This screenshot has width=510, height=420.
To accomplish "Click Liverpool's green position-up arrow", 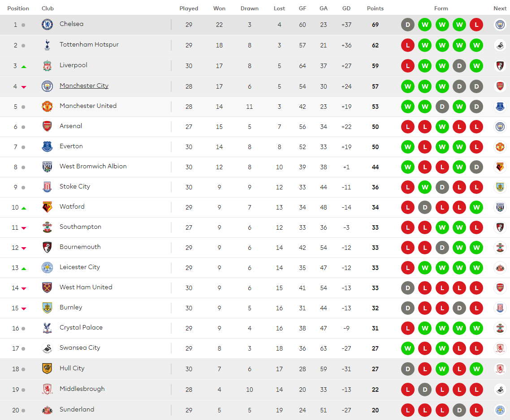I will (x=24, y=67).
